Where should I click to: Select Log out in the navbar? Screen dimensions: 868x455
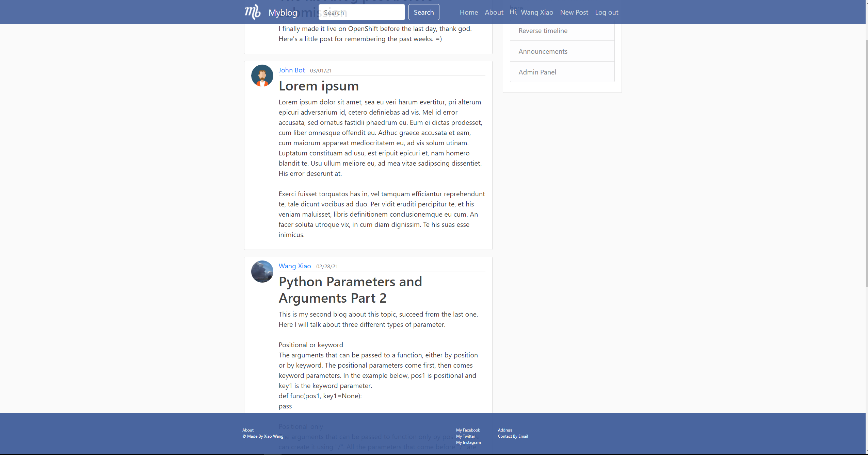[607, 12]
